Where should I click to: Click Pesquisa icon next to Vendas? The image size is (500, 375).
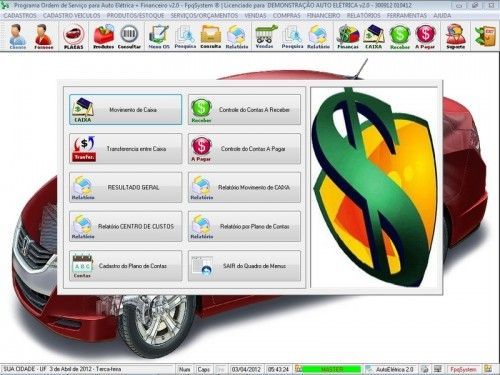(292, 37)
